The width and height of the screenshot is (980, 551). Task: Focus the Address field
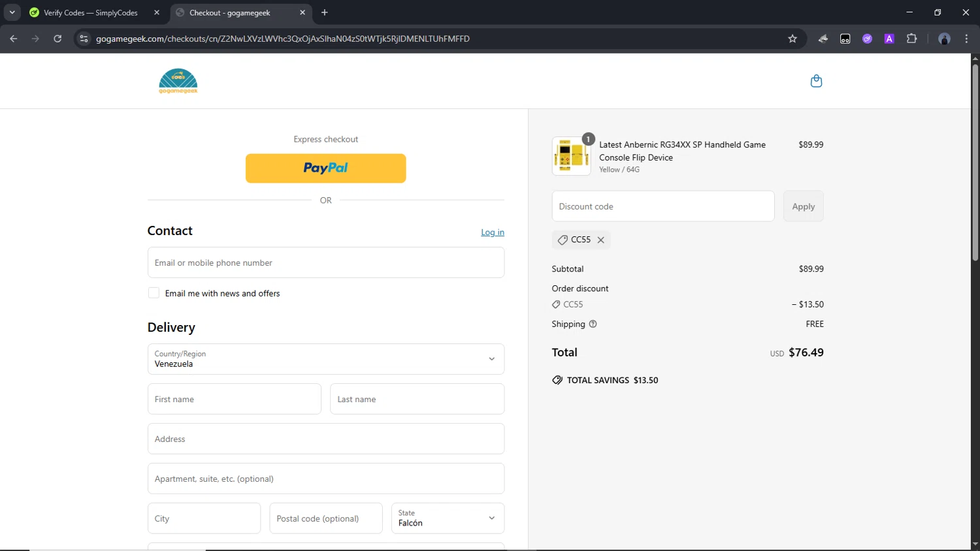(326, 439)
